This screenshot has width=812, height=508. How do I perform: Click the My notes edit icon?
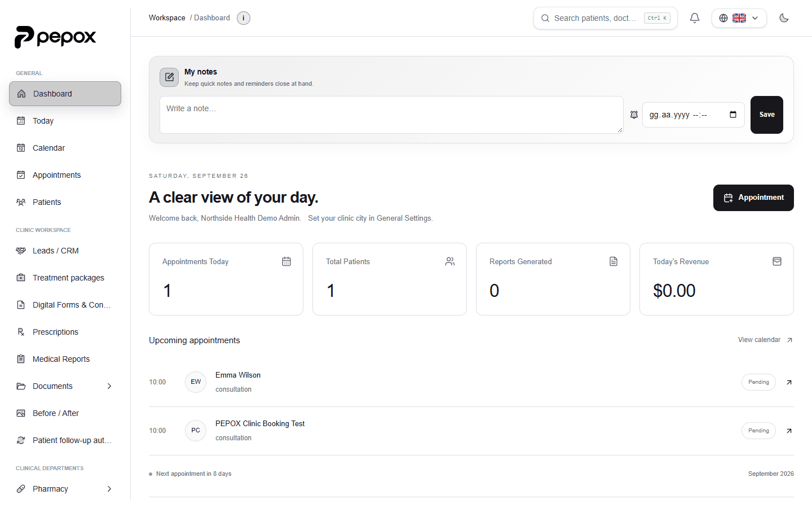pyautogui.click(x=169, y=77)
